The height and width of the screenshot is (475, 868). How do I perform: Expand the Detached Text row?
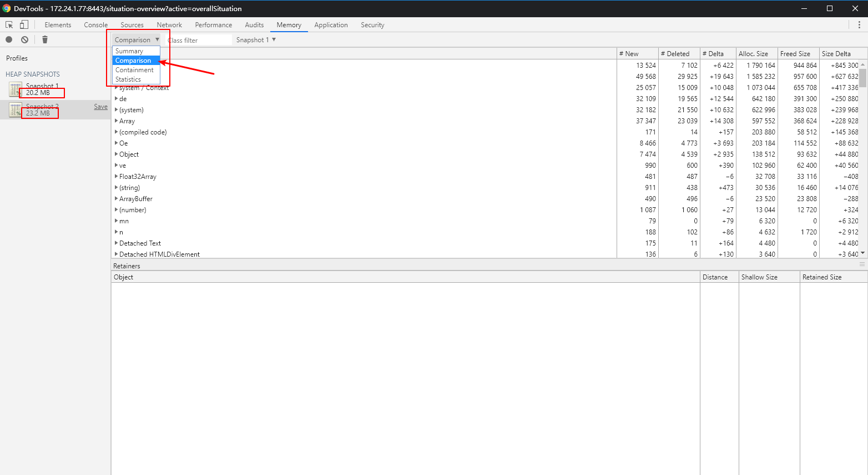(117, 243)
